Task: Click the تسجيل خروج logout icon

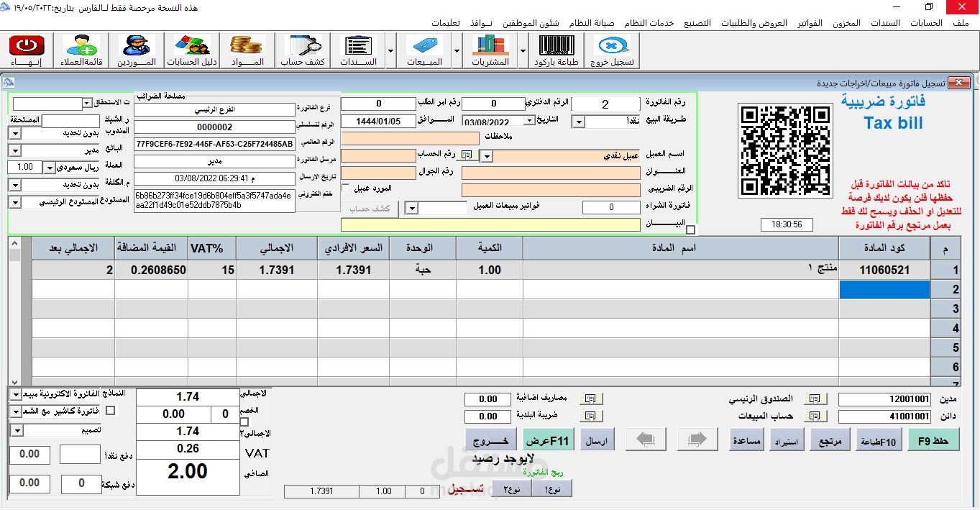Action: point(613,47)
